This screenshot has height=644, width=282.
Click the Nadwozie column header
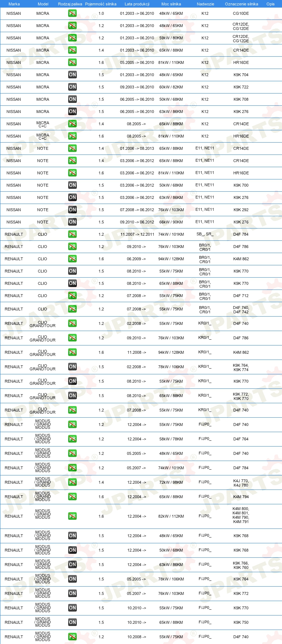tap(206, 4)
